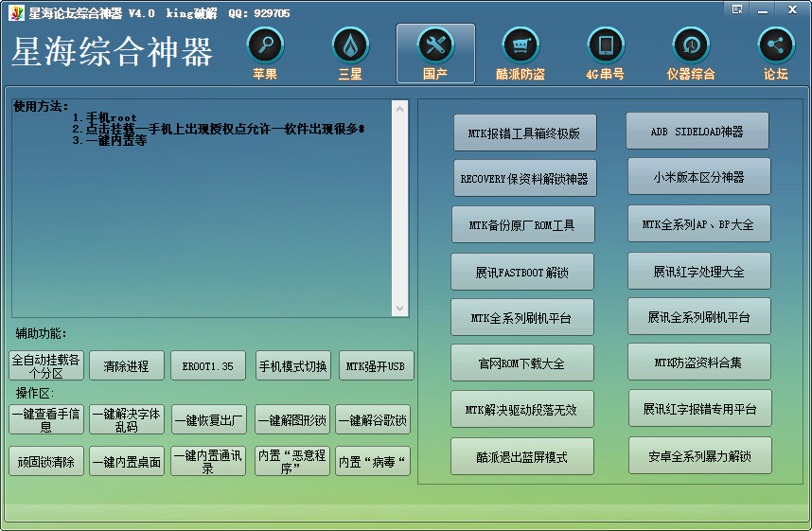Click 一键解决字体乱码 button

coord(127,419)
